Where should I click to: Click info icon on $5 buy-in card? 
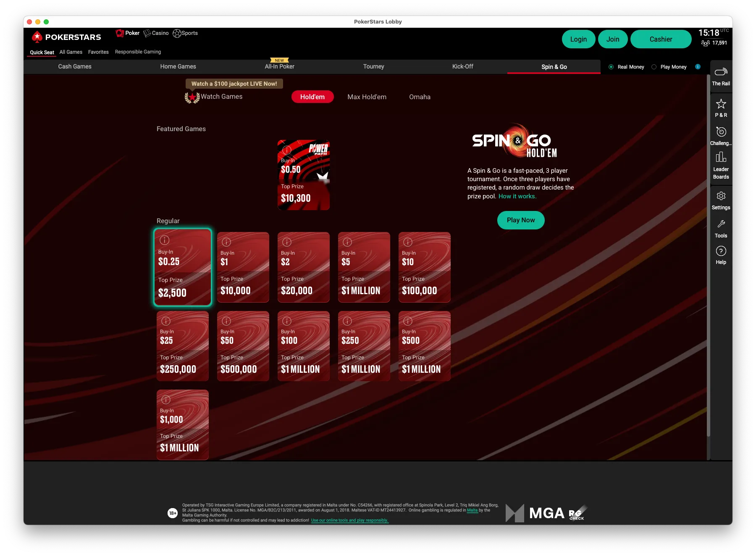(x=347, y=242)
